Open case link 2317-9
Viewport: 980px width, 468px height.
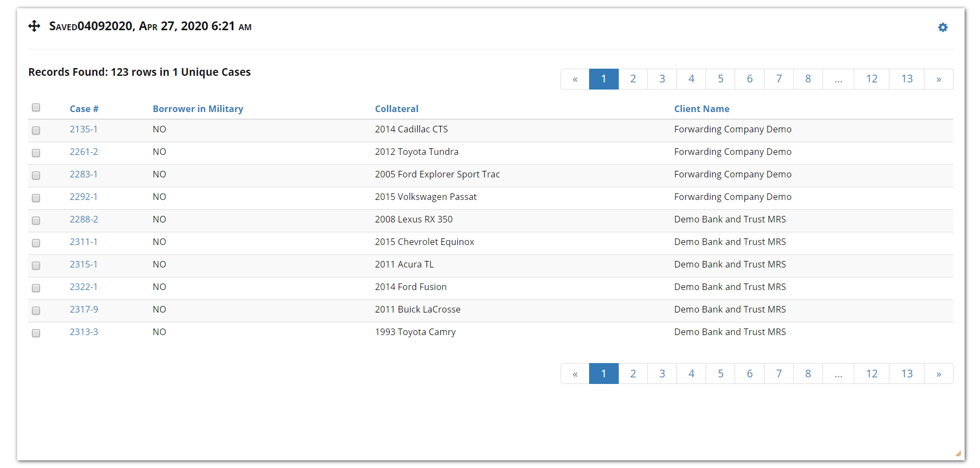coord(84,309)
